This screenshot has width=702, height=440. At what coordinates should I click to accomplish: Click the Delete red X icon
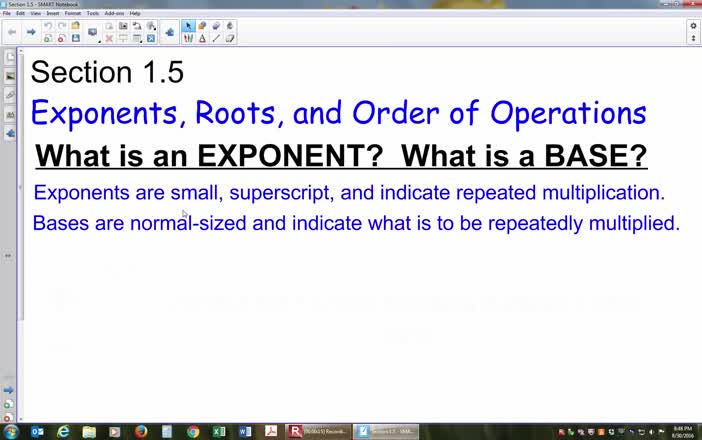click(109, 38)
